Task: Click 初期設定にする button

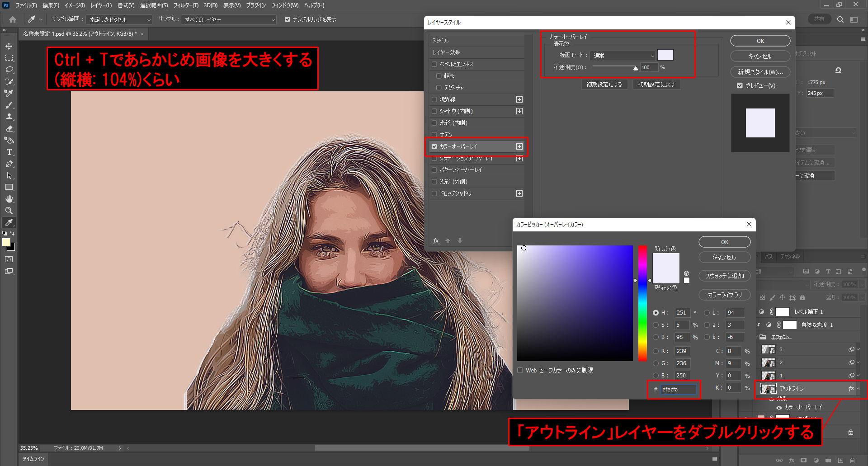Action: pyautogui.click(x=604, y=85)
